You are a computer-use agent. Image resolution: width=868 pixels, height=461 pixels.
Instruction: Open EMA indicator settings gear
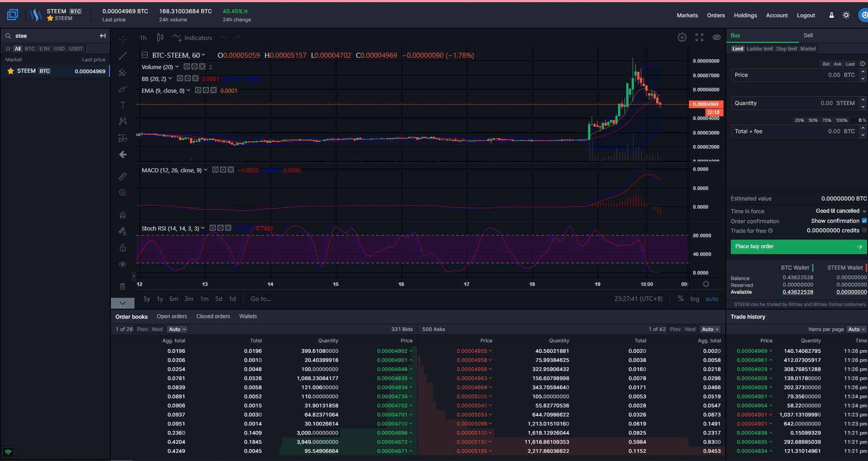tap(206, 90)
